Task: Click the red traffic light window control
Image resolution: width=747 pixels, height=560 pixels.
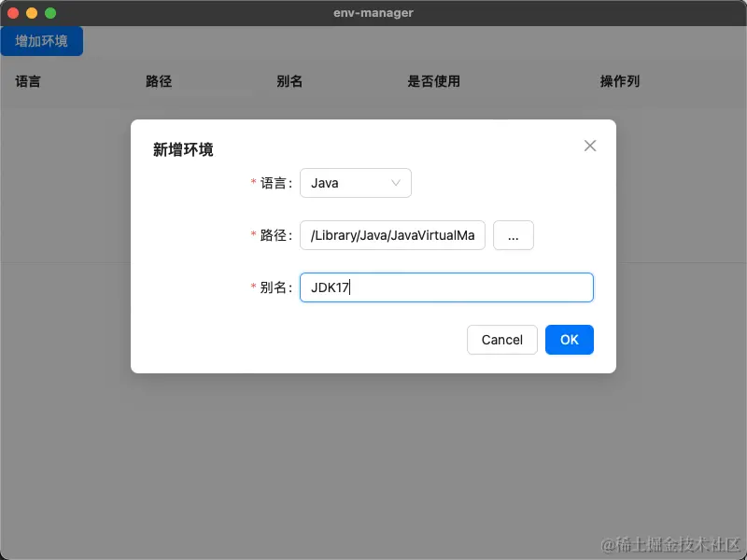Action: tap(13, 12)
